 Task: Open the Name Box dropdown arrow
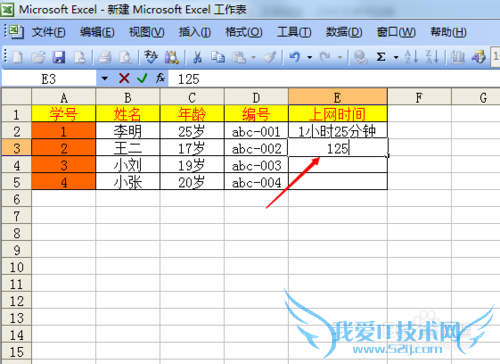tap(104, 79)
